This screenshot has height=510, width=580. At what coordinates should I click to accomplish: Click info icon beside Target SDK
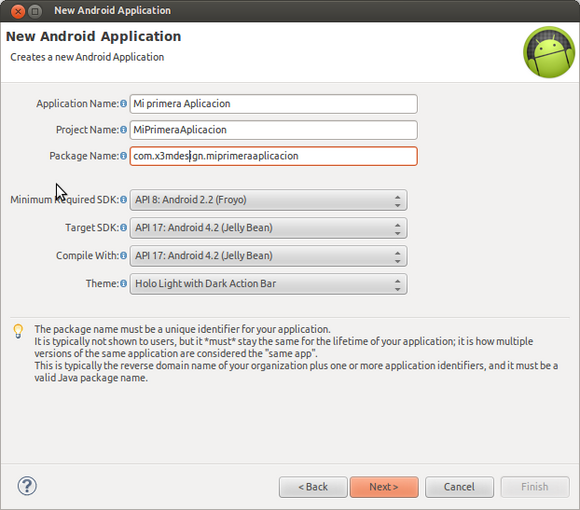[x=124, y=227]
